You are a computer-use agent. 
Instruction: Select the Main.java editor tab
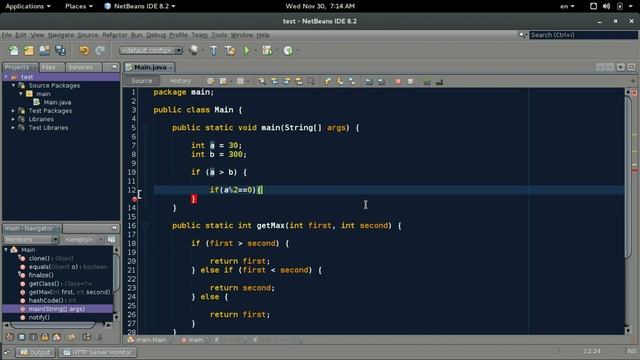tap(150, 67)
